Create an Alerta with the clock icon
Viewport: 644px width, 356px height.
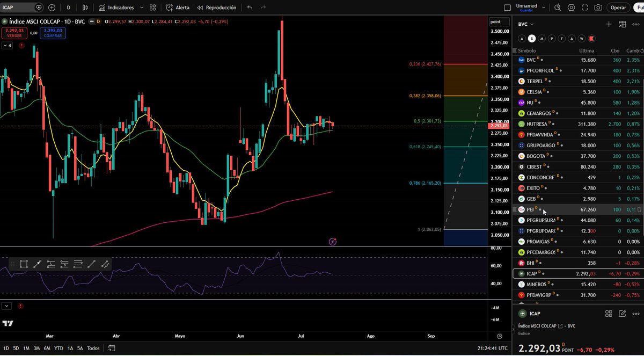pos(177,8)
